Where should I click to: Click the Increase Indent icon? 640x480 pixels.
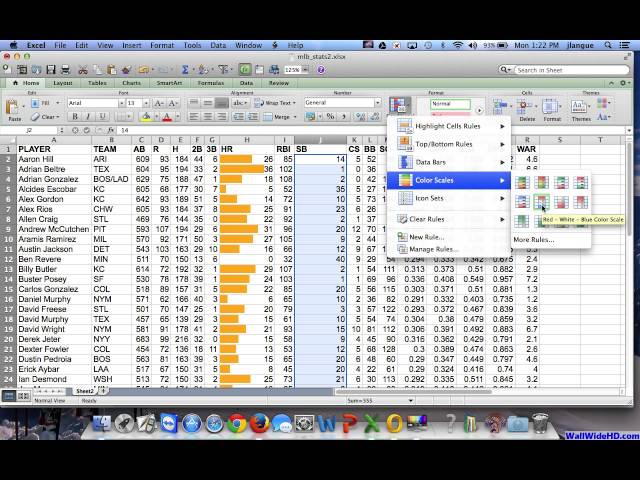pyautogui.click(x=253, y=117)
